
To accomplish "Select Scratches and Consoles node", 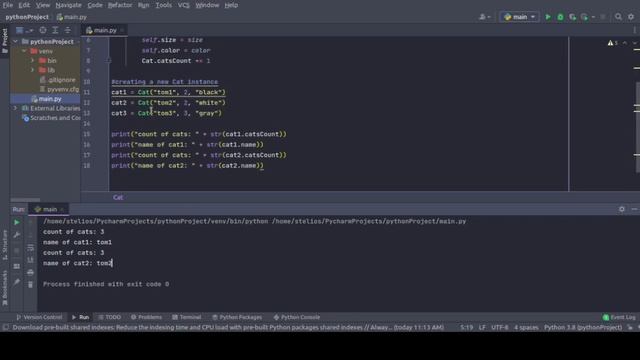I will click(51, 118).
